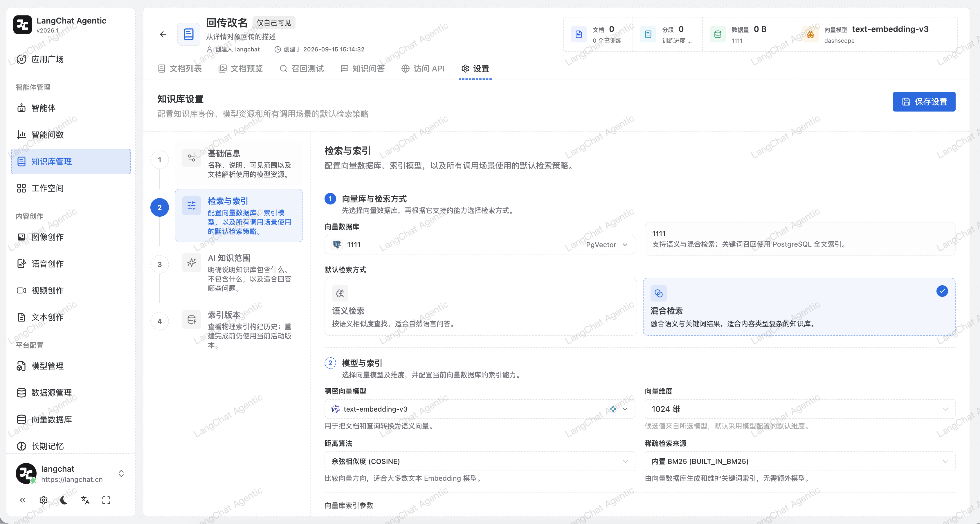Click the langchat user avatar
The width and height of the screenshot is (980, 524).
tap(26, 473)
